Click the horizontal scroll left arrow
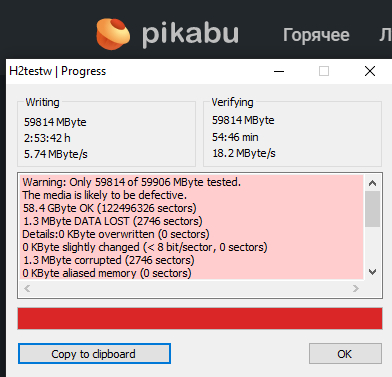 click(x=27, y=288)
